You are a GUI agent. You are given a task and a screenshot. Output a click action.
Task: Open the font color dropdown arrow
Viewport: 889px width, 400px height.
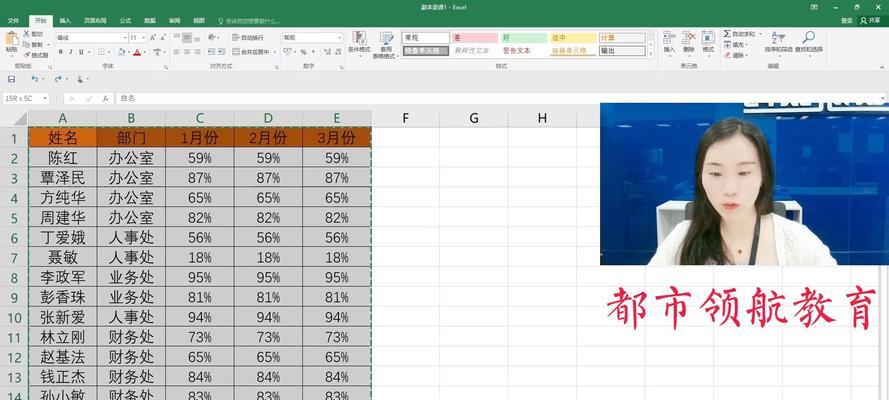pyautogui.click(x=144, y=52)
